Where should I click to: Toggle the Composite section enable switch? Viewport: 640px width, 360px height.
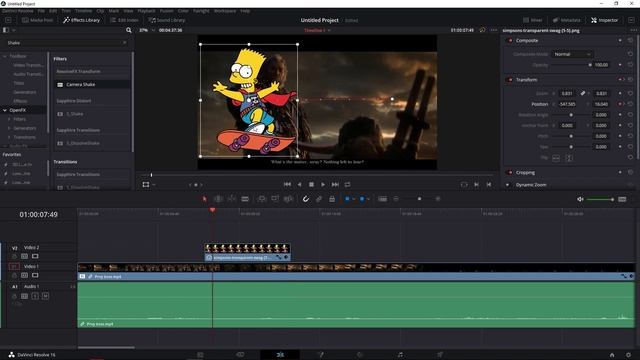click(x=510, y=40)
